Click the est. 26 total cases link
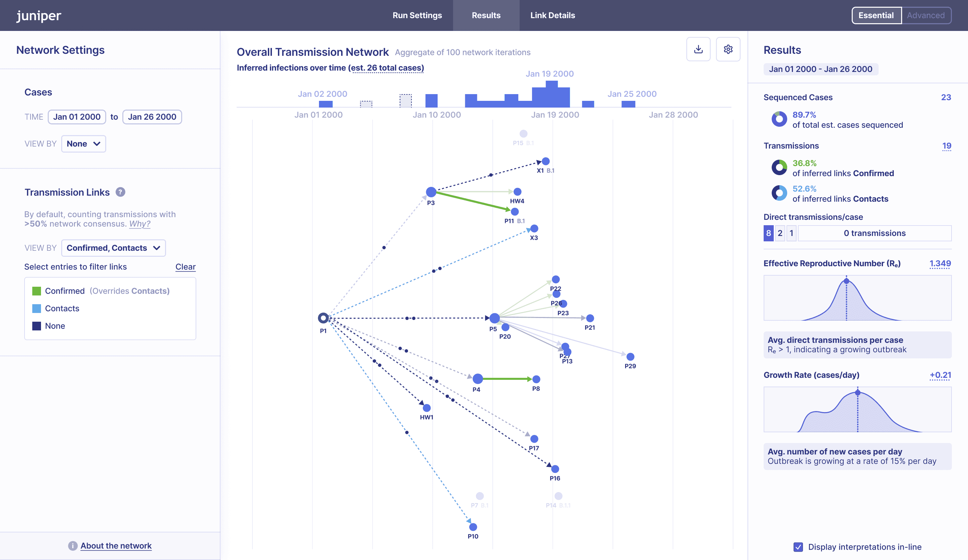 387,68
